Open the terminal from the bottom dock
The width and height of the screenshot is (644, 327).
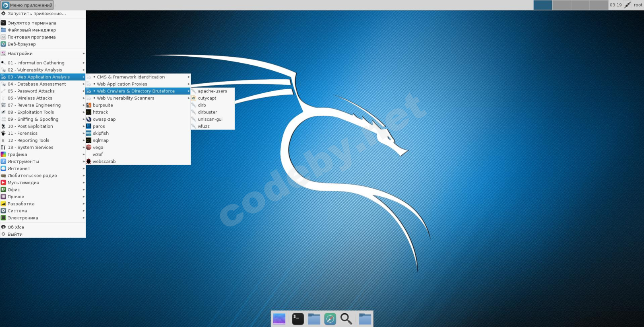click(298, 319)
